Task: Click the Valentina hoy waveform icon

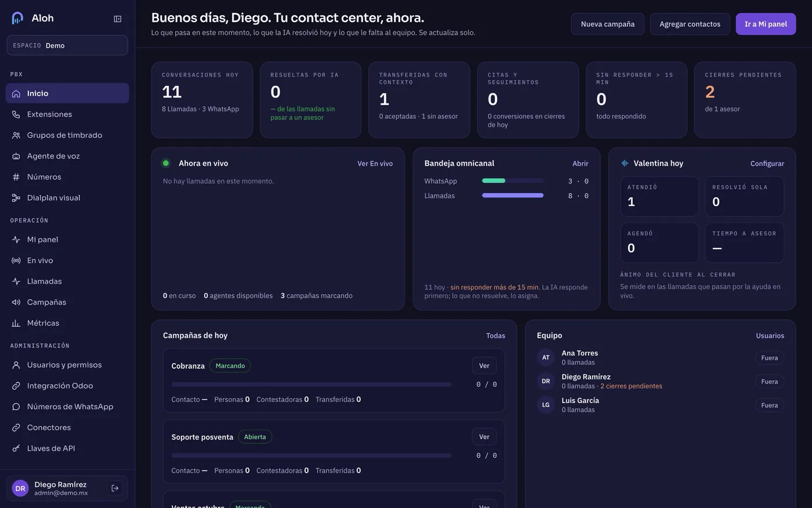Action: (x=625, y=163)
